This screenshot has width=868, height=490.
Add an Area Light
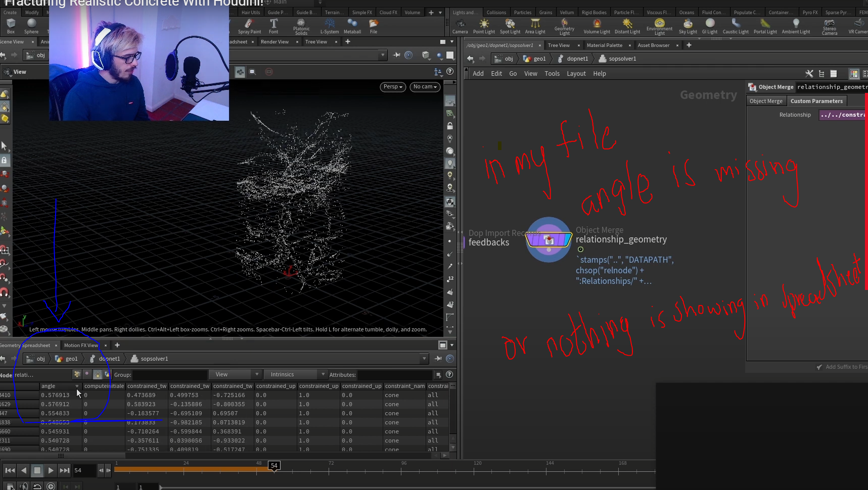click(x=535, y=26)
